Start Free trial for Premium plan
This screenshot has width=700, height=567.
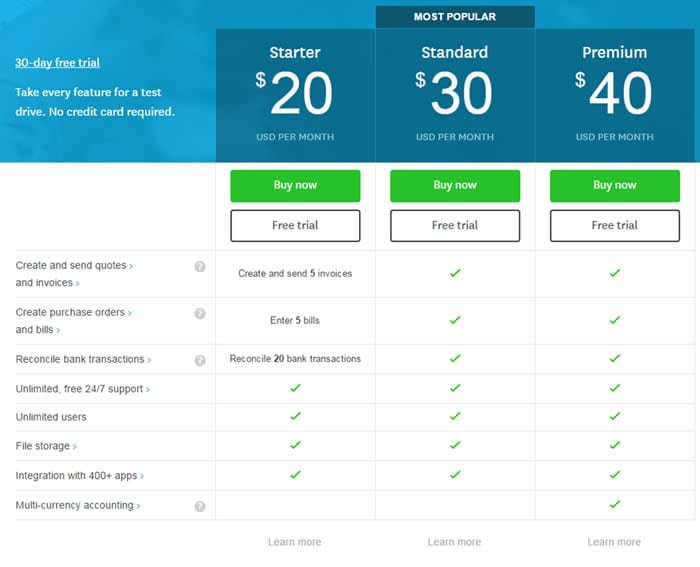[615, 226]
